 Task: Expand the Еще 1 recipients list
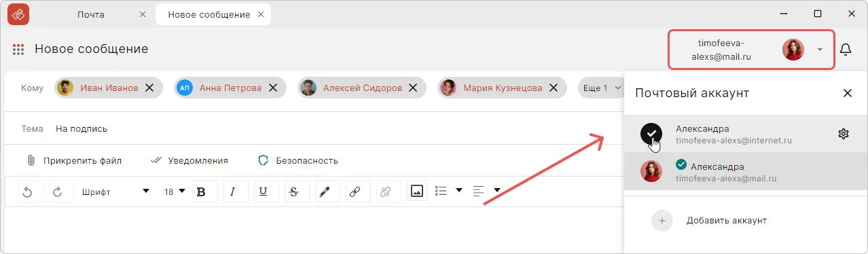pyautogui.click(x=602, y=88)
